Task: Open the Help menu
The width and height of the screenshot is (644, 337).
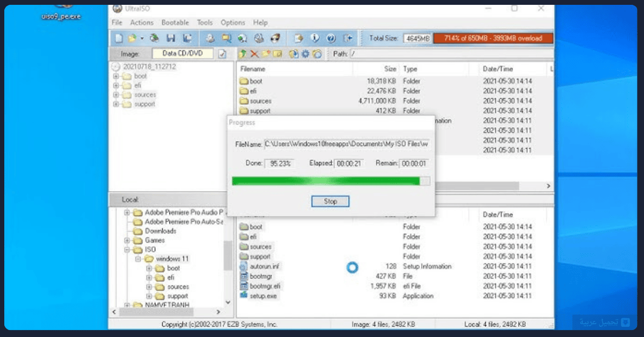Action: 260,23
